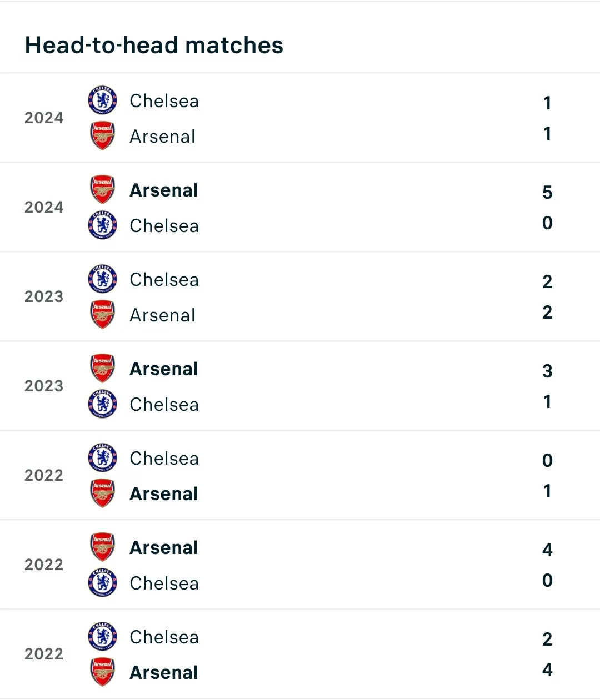Viewport: 600px width, 700px height.
Task: Tap Chelsea crest in the 2–4 match
Action: click(102, 637)
